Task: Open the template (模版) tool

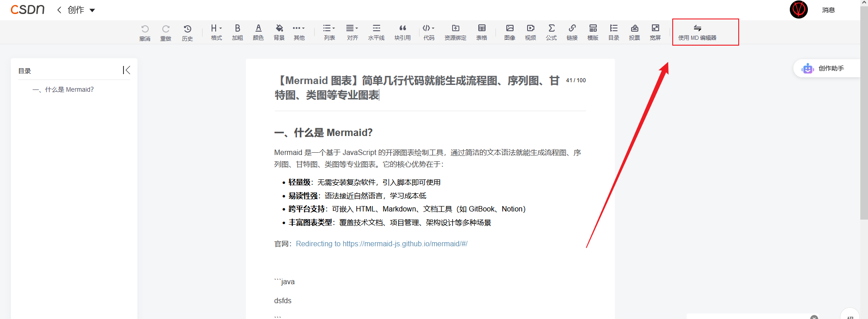Action: (x=593, y=32)
